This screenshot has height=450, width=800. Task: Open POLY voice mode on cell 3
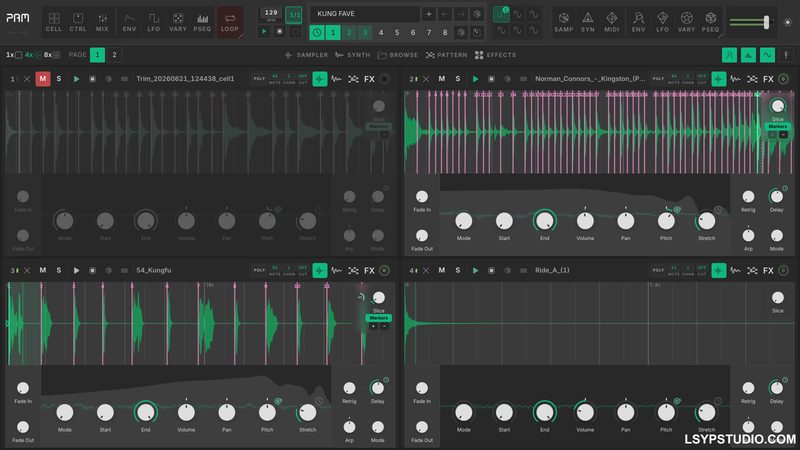pos(259,270)
